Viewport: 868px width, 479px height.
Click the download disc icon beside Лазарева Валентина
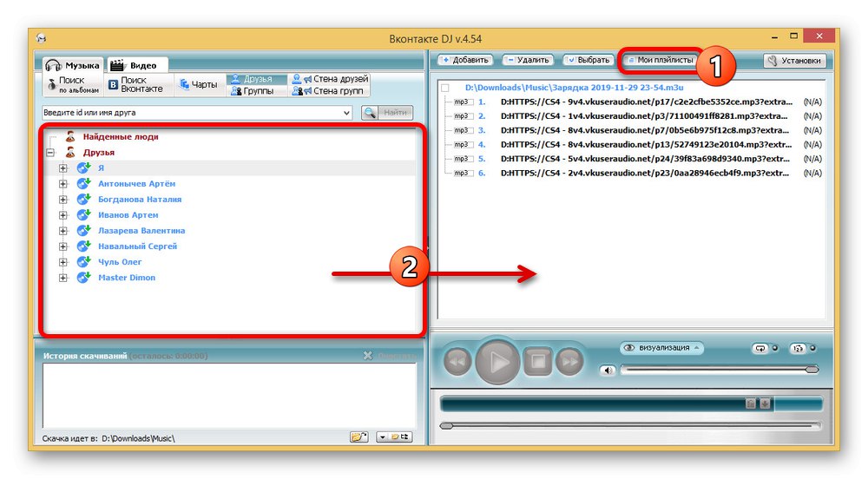click(x=83, y=230)
